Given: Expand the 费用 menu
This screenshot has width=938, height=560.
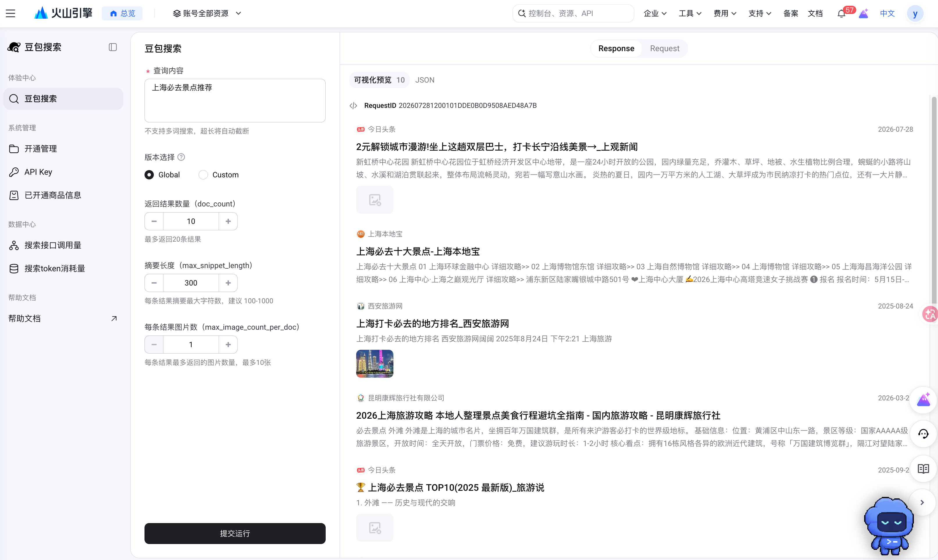Looking at the screenshot, I should [725, 14].
